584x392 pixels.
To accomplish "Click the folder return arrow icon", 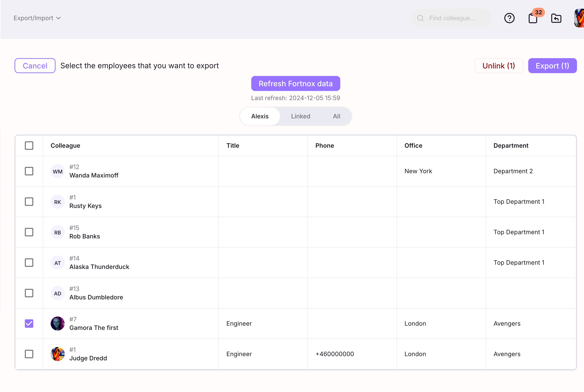I will pos(556,18).
